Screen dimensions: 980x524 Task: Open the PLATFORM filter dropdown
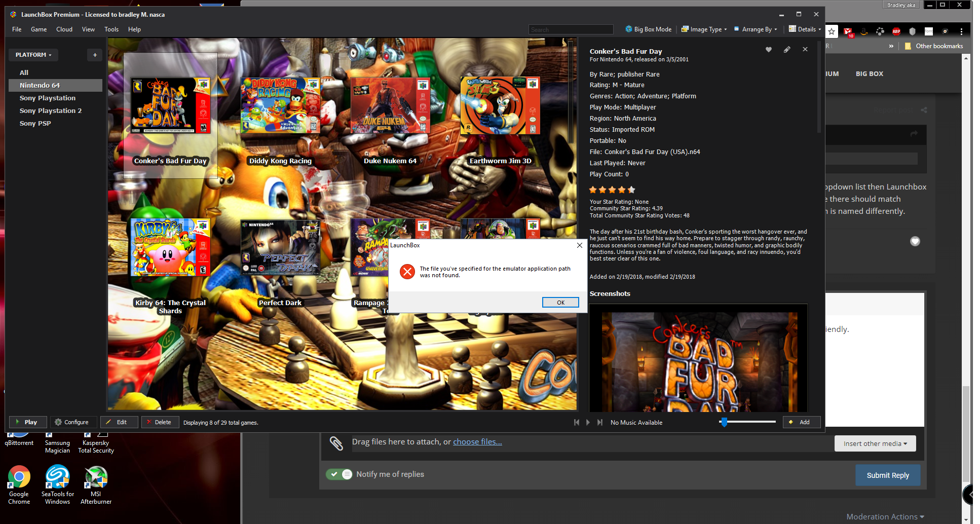tap(33, 55)
